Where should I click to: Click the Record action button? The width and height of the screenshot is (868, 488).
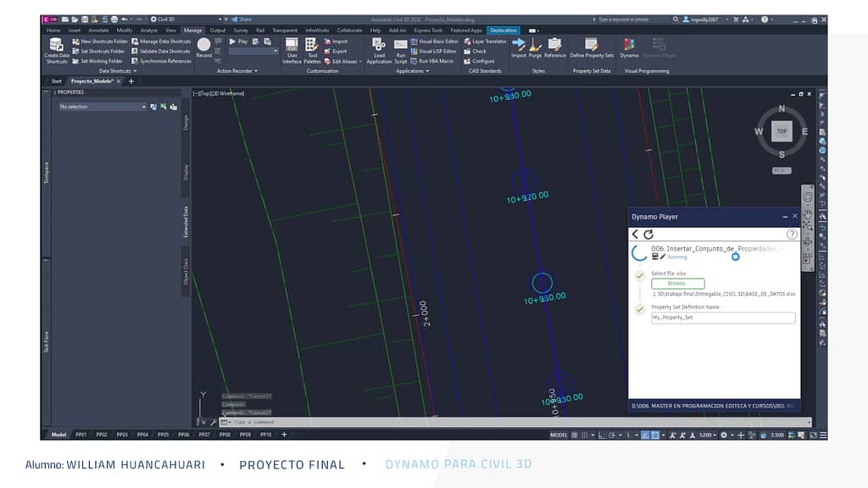203,47
